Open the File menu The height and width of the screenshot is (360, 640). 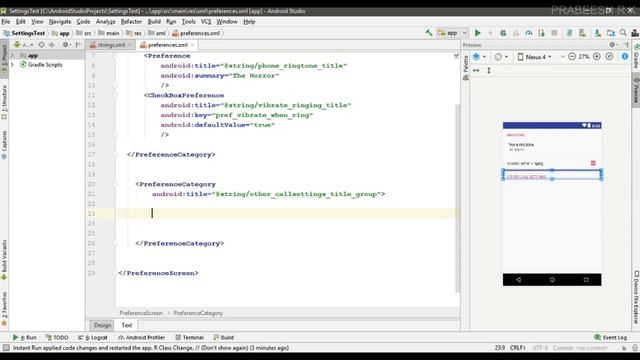click(x=6, y=22)
